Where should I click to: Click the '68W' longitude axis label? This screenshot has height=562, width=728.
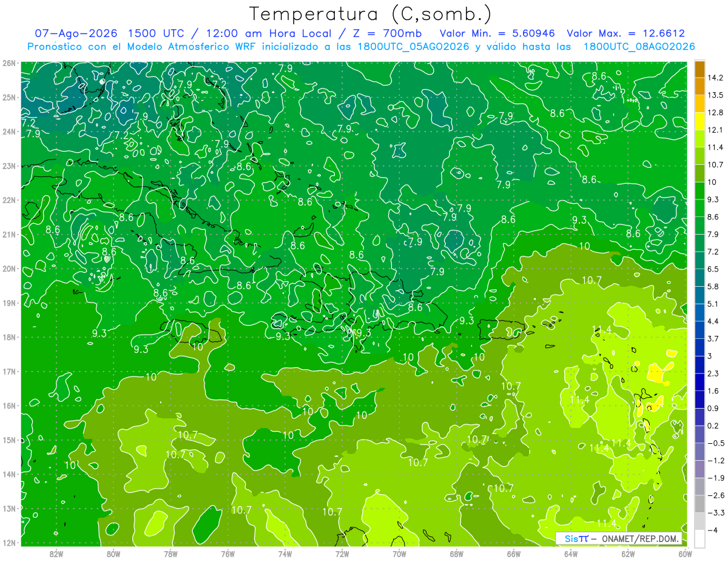coord(457,554)
